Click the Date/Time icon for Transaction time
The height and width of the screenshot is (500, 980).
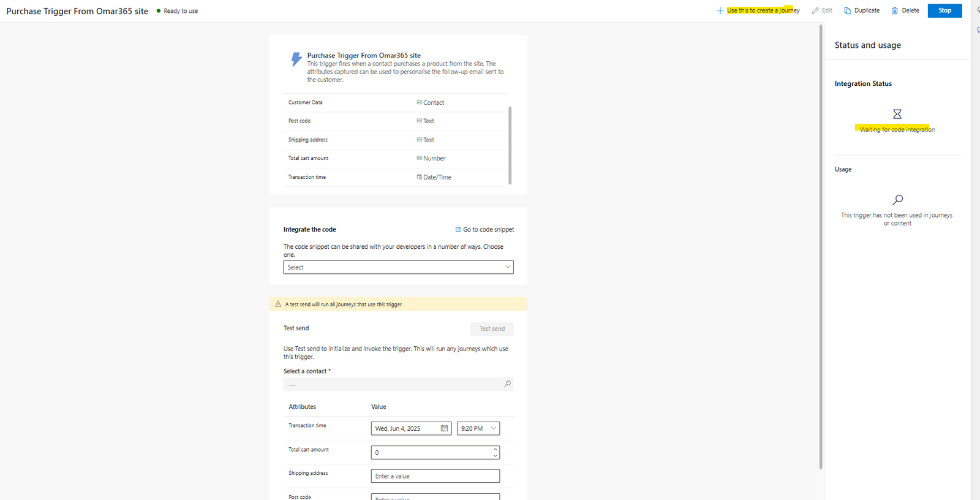click(x=420, y=177)
